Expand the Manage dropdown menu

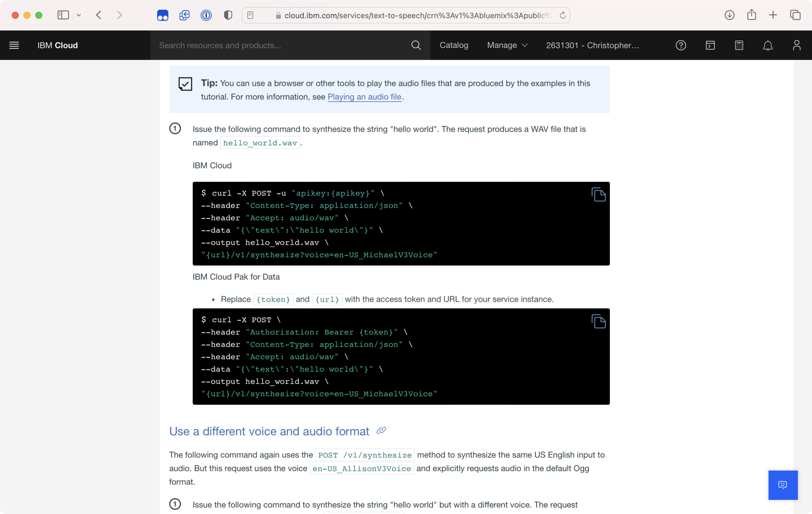click(x=507, y=45)
